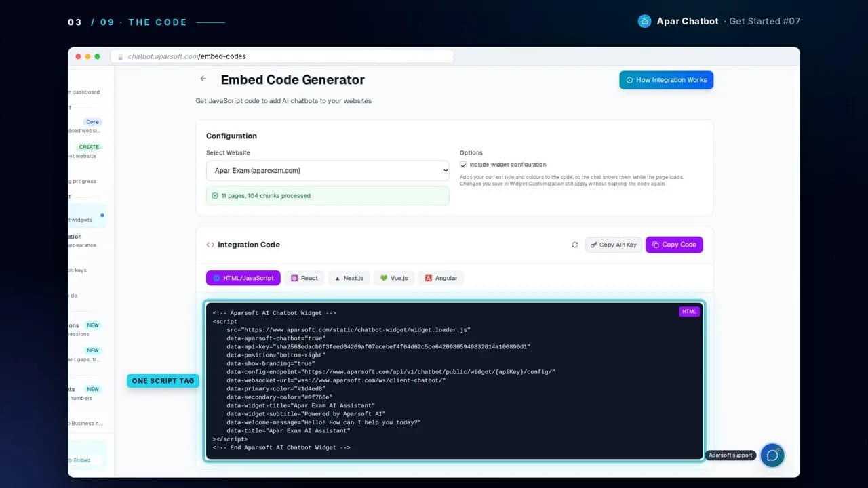Click the data-position="bottom-right" line
The height and width of the screenshot is (488, 868).
click(x=276, y=355)
